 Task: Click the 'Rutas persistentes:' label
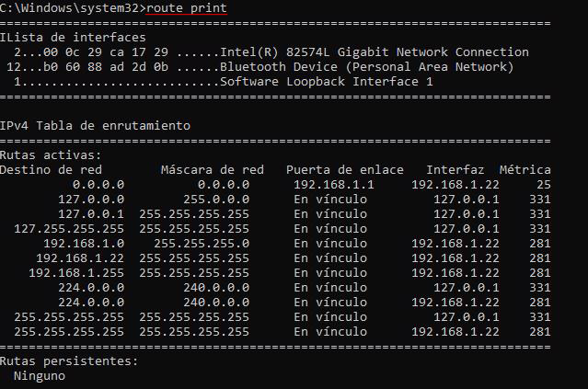(x=69, y=360)
